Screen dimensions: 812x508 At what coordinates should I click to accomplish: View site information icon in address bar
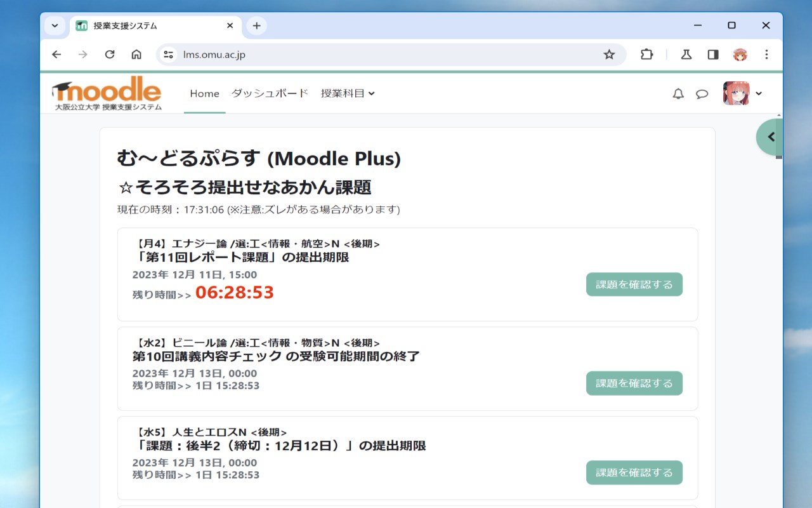point(168,55)
